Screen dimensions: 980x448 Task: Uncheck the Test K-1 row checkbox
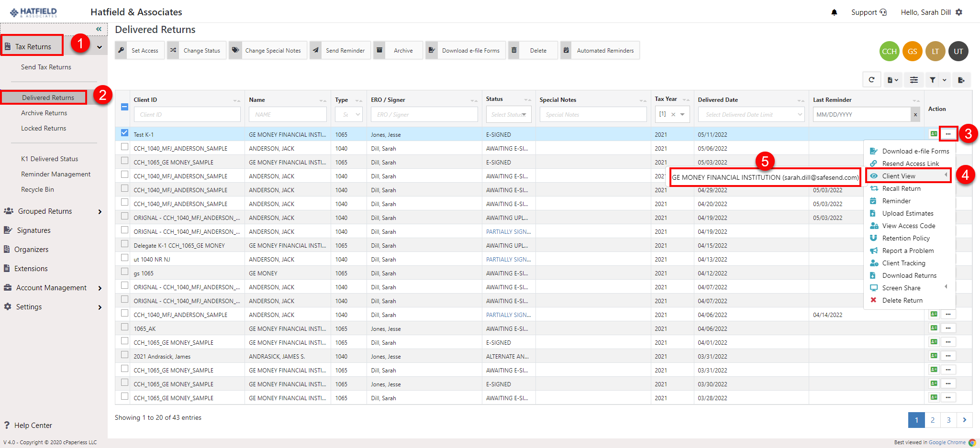tap(125, 133)
